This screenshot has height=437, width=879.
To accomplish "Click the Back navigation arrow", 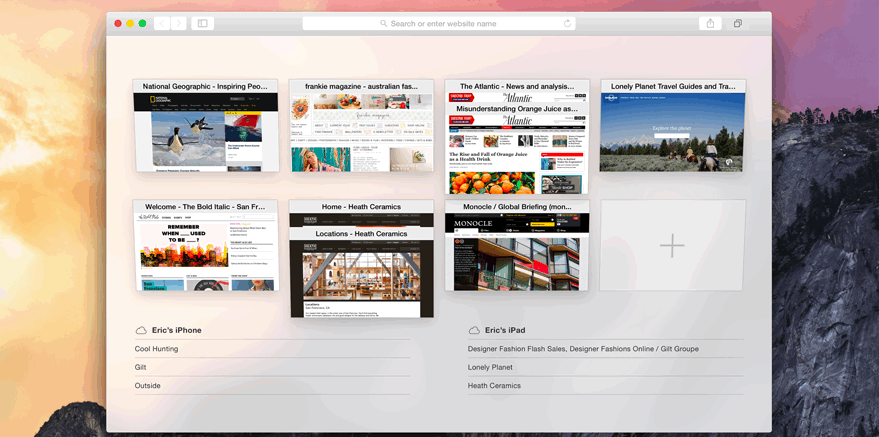I will [x=162, y=24].
